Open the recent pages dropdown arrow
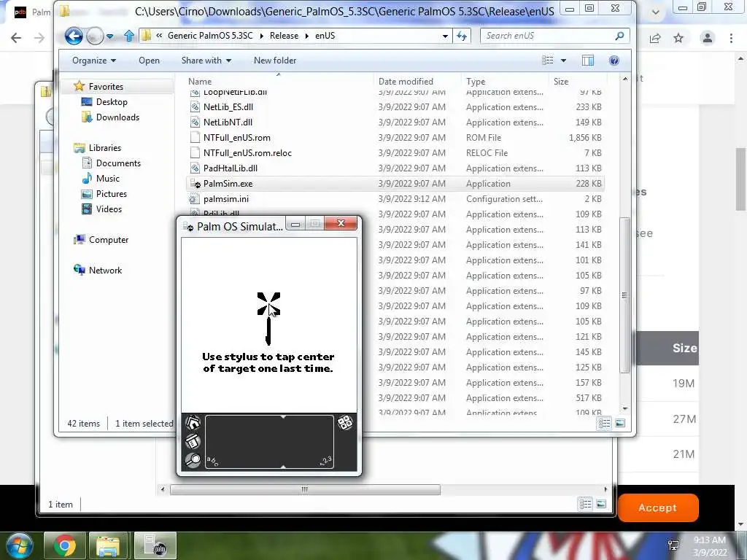The height and width of the screenshot is (560, 747). [110, 36]
